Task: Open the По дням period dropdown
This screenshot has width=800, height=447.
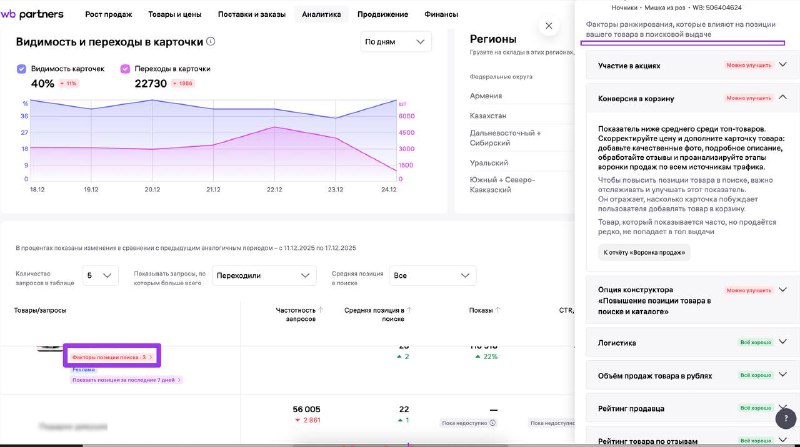Action: pos(395,42)
